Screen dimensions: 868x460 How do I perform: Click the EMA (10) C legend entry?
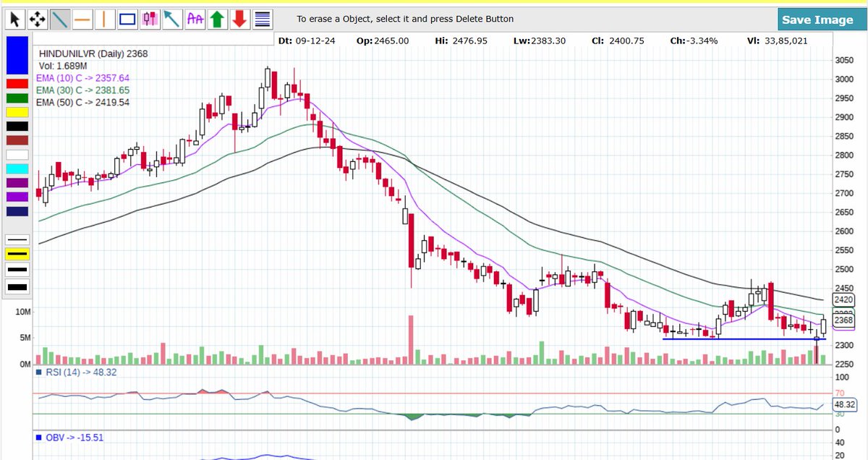(82, 77)
